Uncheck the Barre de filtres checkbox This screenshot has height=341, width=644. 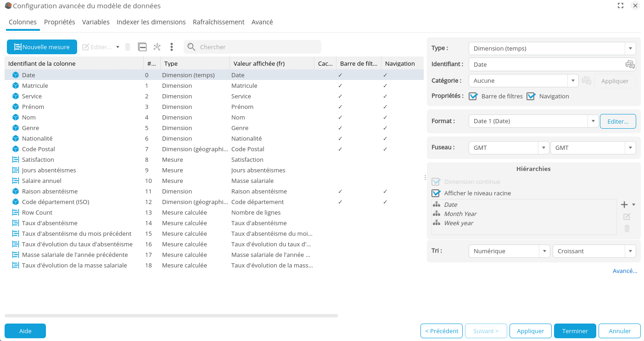473,96
